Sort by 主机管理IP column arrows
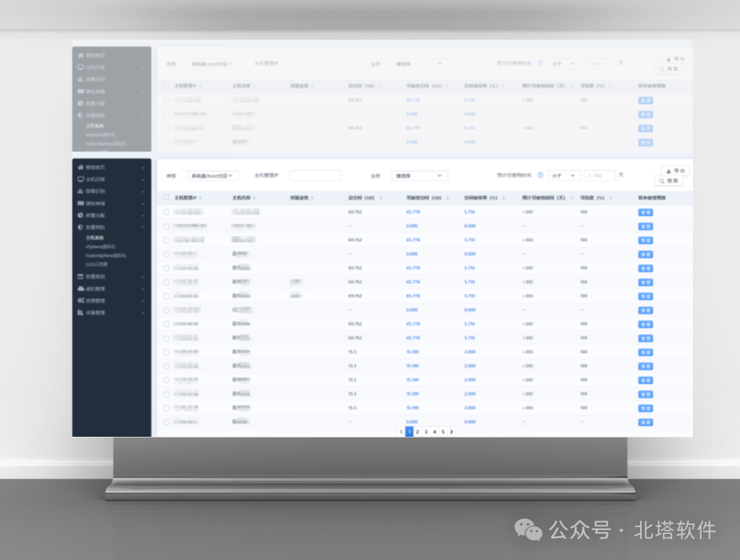The image size is (740, 560). [201, 198]
